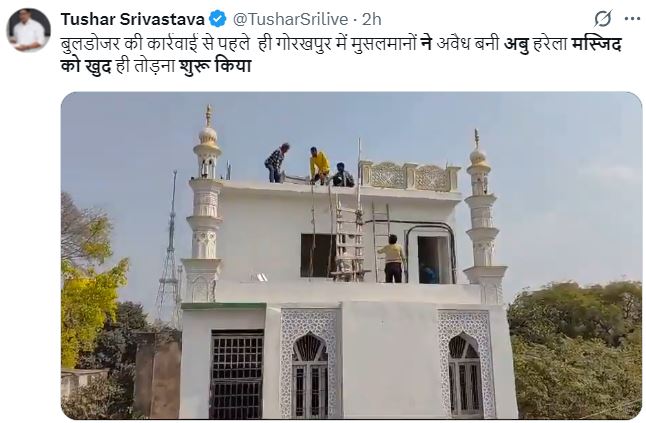Click the word गोरखपुर in the tweet
This screenshot has height=423, width=646.
tap(302, 44)
